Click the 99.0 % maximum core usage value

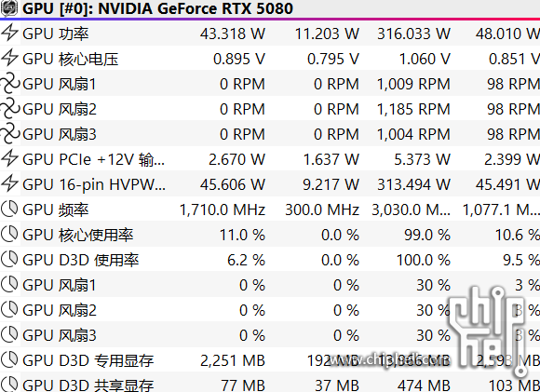point(427,235)
